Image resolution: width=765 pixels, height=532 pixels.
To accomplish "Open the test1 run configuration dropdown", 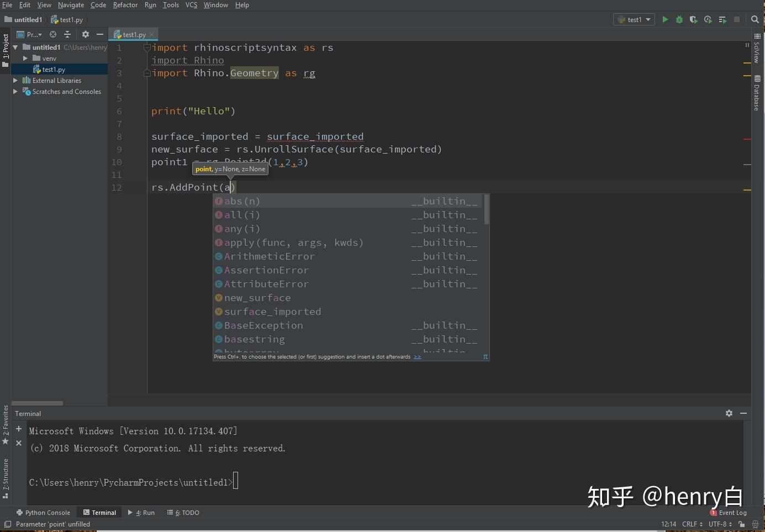I will point(634,19).
